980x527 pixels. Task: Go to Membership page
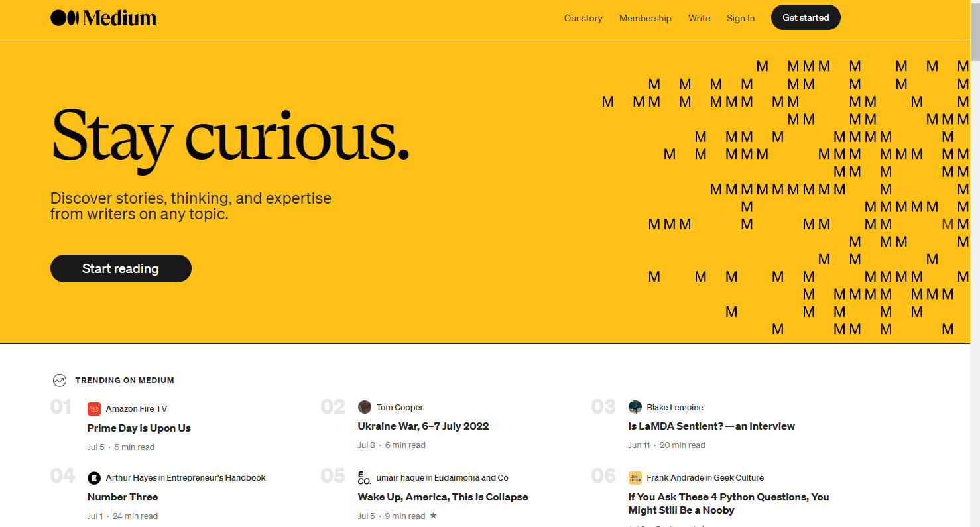(645, 18)
